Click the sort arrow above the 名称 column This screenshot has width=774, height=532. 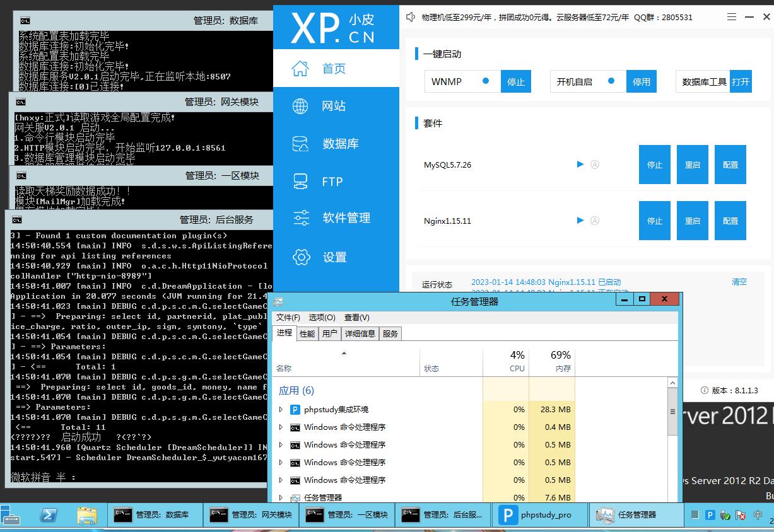344,354
